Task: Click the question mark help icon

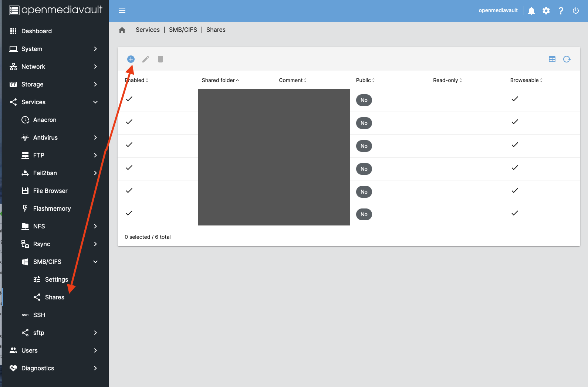Action: point(561,11)
